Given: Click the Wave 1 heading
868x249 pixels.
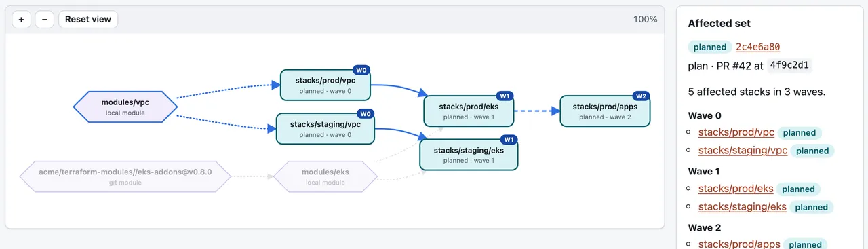Looking at the screenshot, I should (x=705, y=172).
